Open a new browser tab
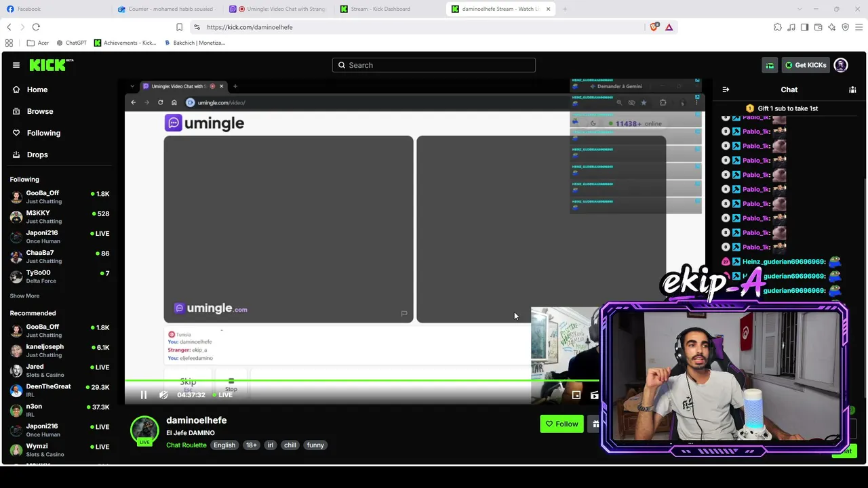Image resolution: width=868 pixels, height=488 pixels. (x=565, y=9)
